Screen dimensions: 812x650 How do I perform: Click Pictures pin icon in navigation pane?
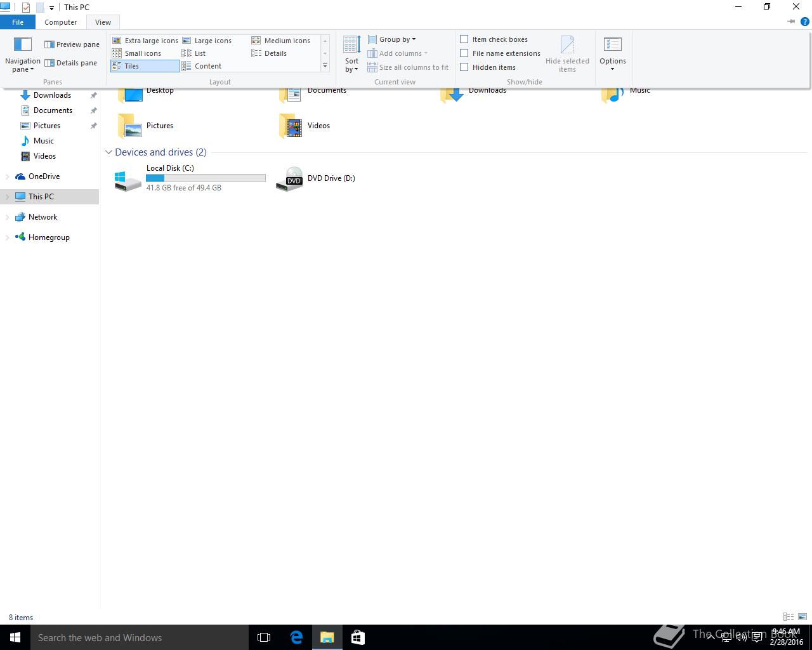[93, 126]
